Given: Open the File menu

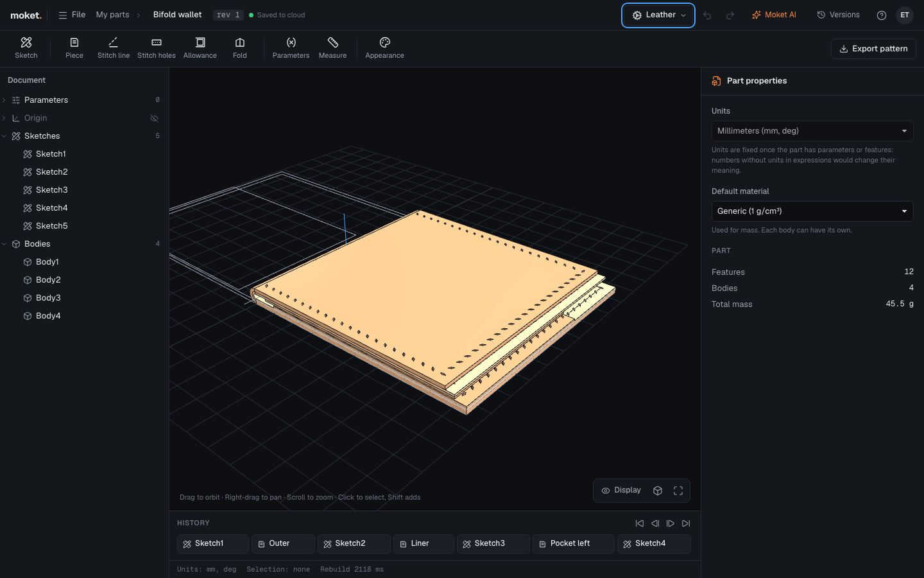Looking at the screenshot, I should (x=72, y=15).
